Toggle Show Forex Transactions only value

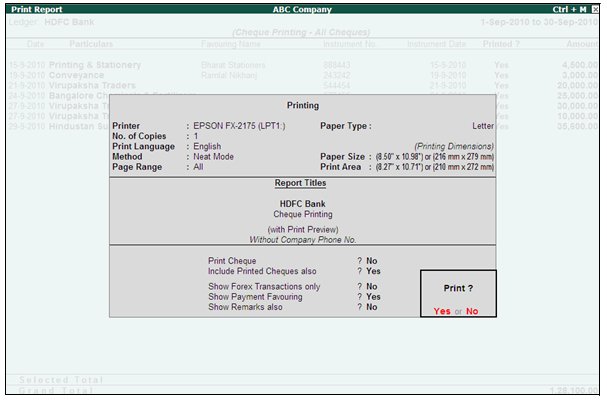click(372, 286)
